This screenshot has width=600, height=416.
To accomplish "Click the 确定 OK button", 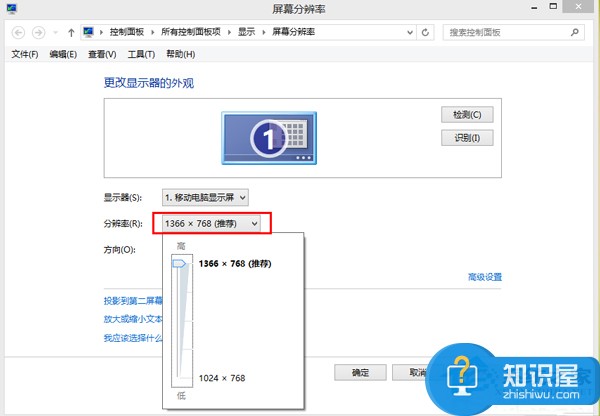I will [x=360, y=372].
